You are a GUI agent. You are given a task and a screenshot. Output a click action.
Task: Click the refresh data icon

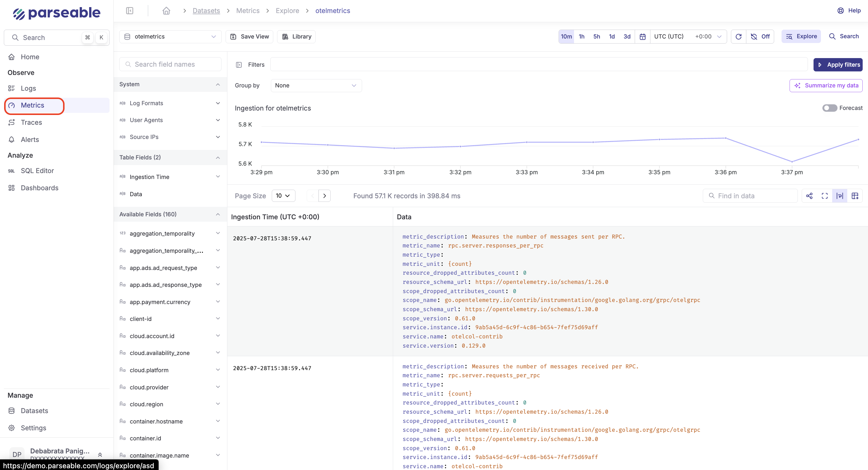tap(738, 36)
